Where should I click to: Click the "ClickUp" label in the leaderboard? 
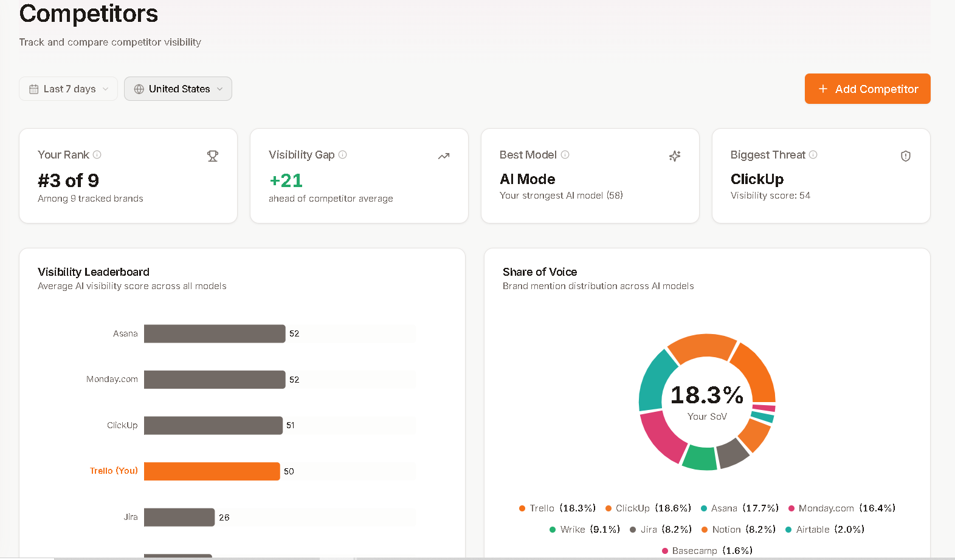[122, 425]
